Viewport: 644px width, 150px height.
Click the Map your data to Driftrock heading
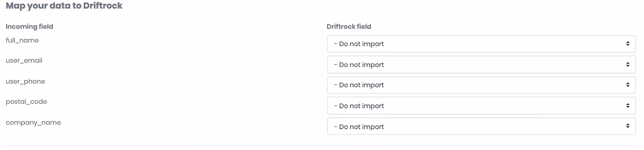click(x=64, y=6)
